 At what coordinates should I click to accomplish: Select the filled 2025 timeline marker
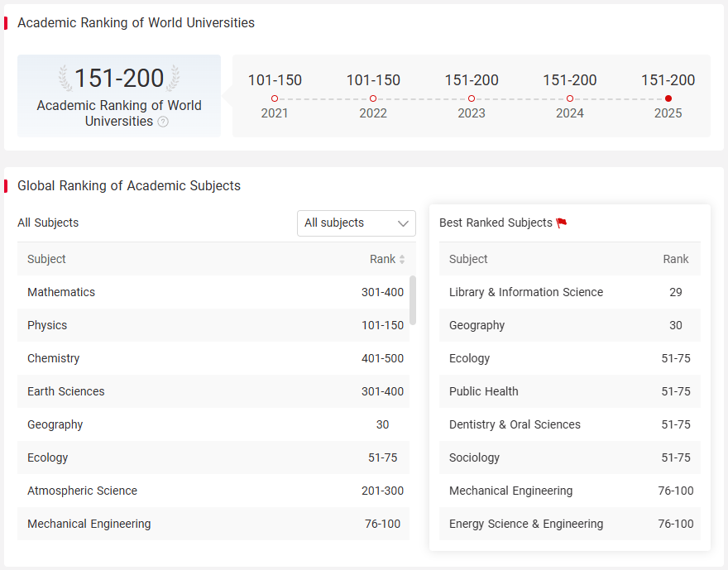[668, 98]
